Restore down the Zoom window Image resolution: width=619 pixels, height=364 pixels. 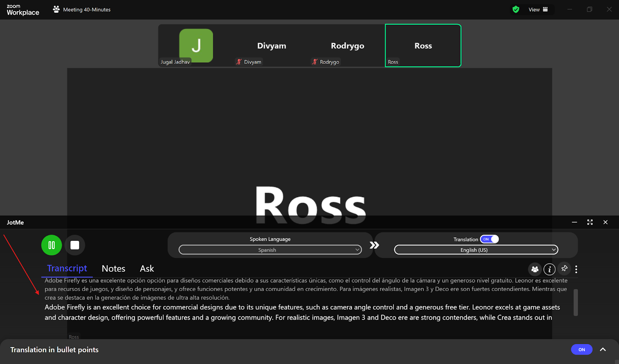pos(589,9)
